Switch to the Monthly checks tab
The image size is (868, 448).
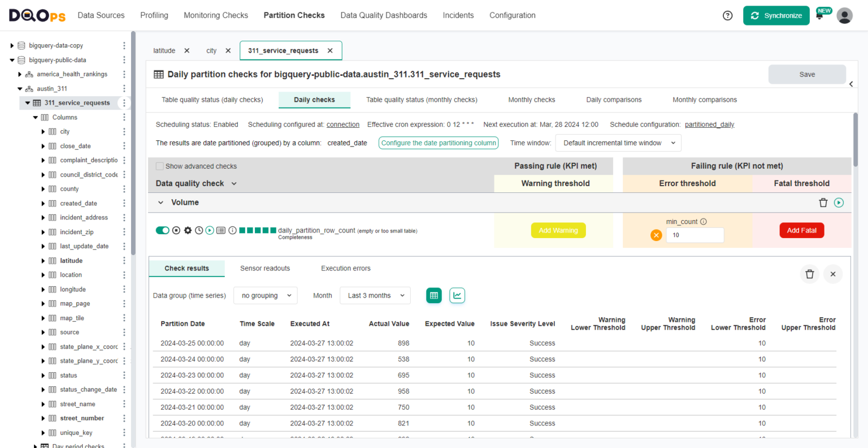(531, 100)
